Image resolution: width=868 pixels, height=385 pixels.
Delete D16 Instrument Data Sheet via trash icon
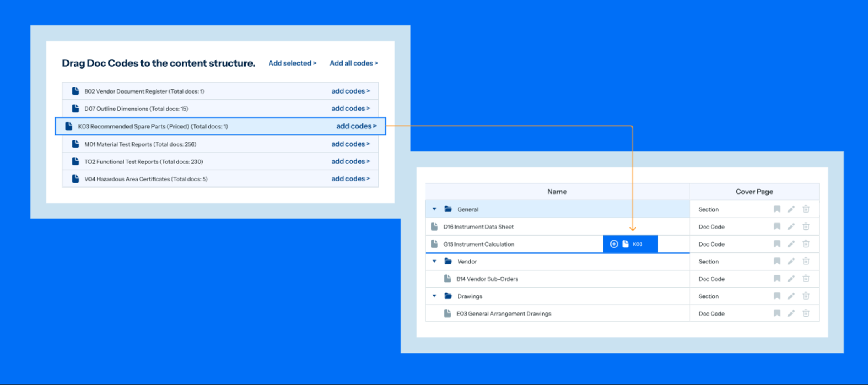click(x=806, y=227)
